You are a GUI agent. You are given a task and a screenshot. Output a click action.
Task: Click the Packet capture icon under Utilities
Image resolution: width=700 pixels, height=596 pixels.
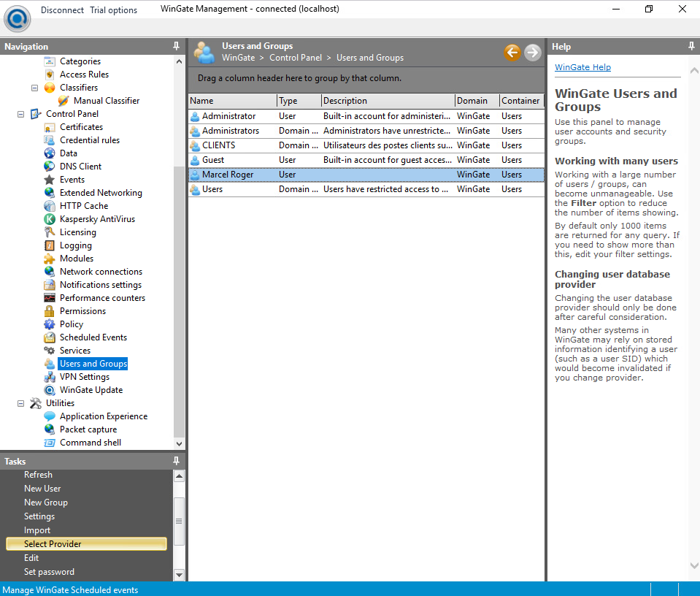pos(50,429)
